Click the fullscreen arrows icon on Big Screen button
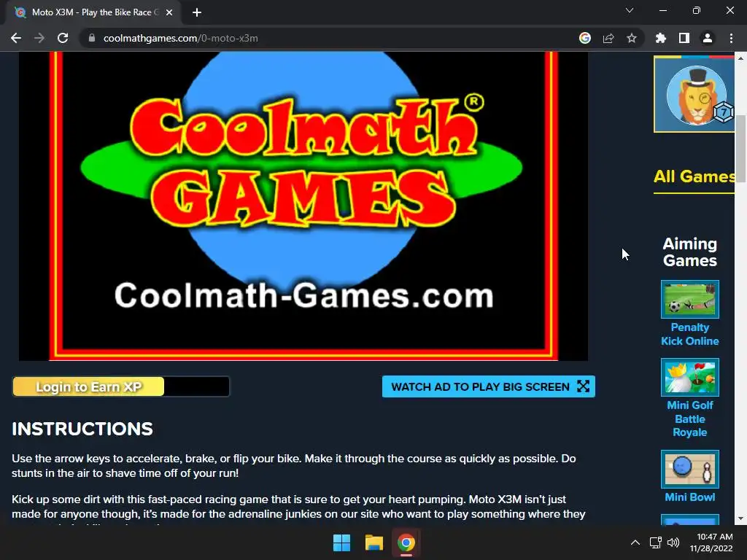Viewport: 747px width, 560px height. pos(583,386)
